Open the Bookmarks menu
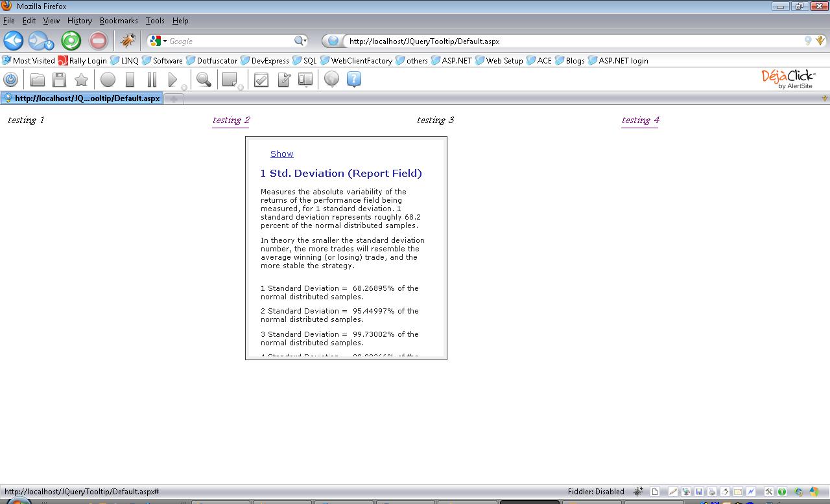Image resolution: width=830 pixels, height=504 pixels. (x=119, y=21)
